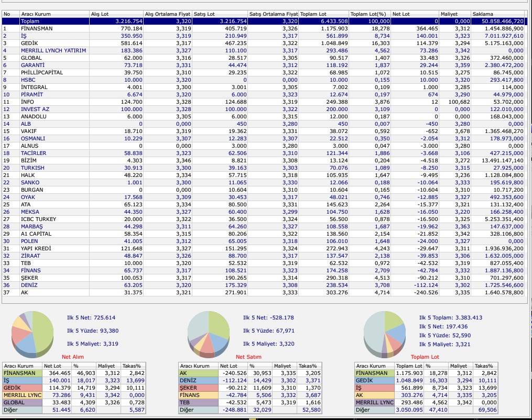Click the "Satış Lot" column header

pyautogui.click(x=220, y=14)
